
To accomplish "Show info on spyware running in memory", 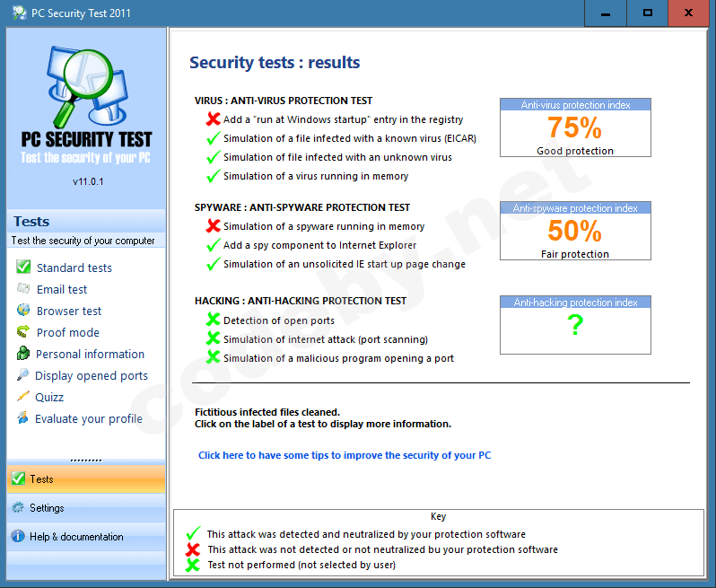I will tap(324, 226).
